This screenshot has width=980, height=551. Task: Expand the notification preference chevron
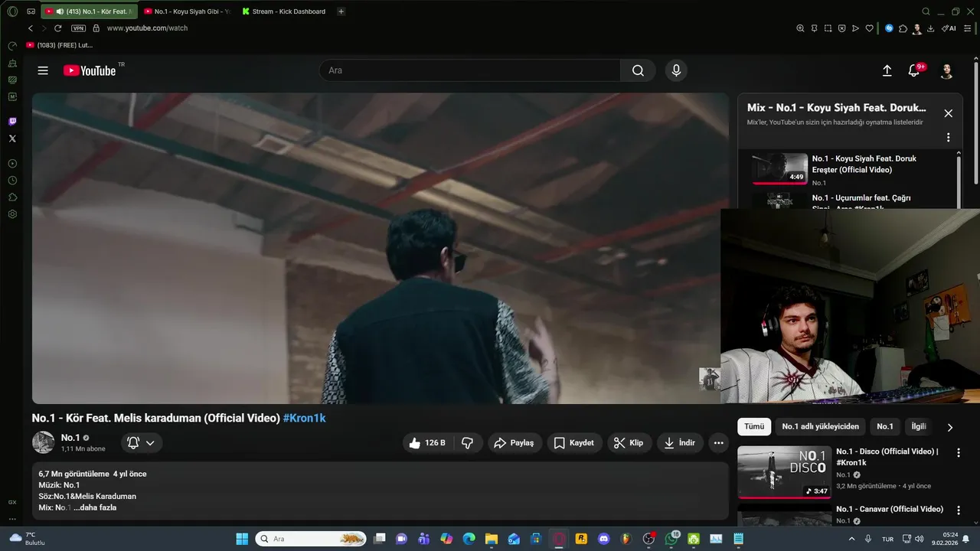coord(150,443)
